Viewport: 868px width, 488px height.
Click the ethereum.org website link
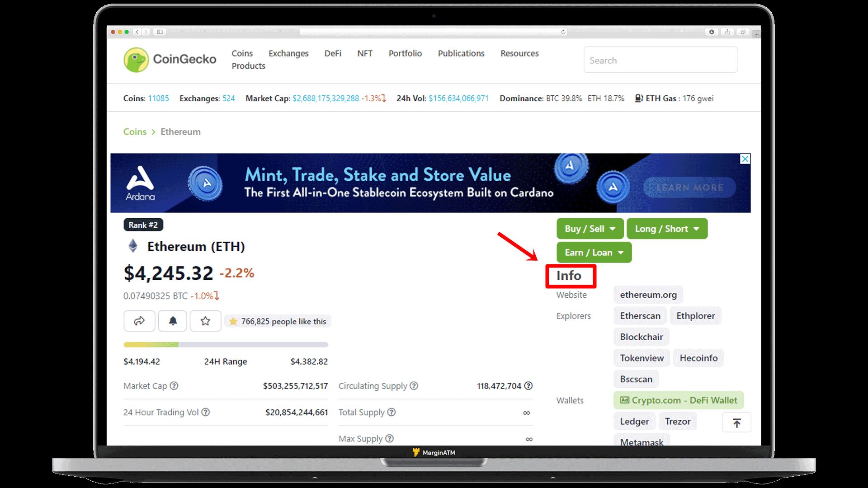(650, 294)
